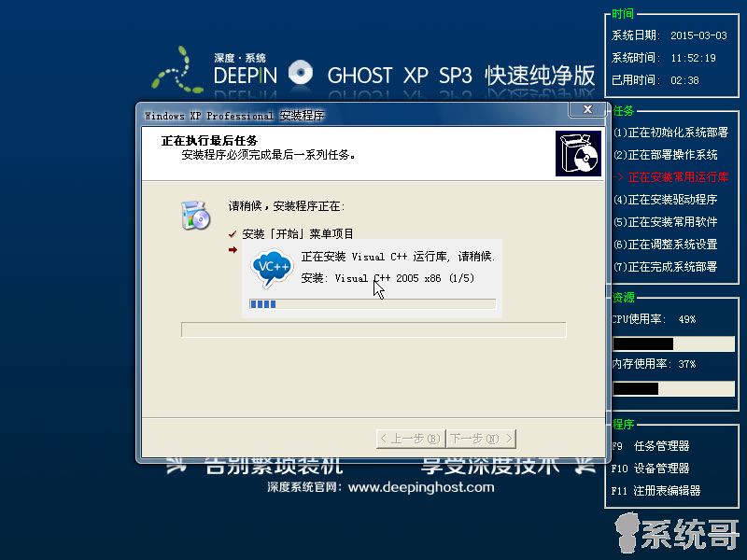The image size is (747, 560).
Task: Click the memory usage value 37%
Action: point(687,364)
